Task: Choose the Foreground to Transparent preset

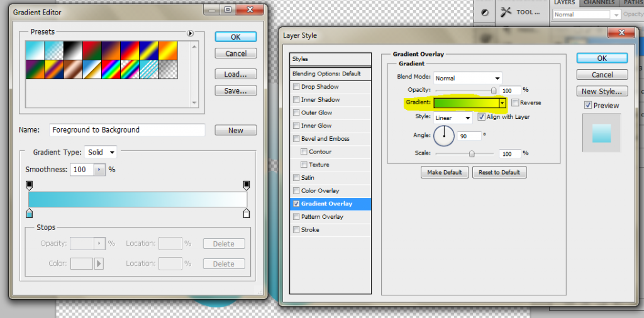Action: click(53, 50)
